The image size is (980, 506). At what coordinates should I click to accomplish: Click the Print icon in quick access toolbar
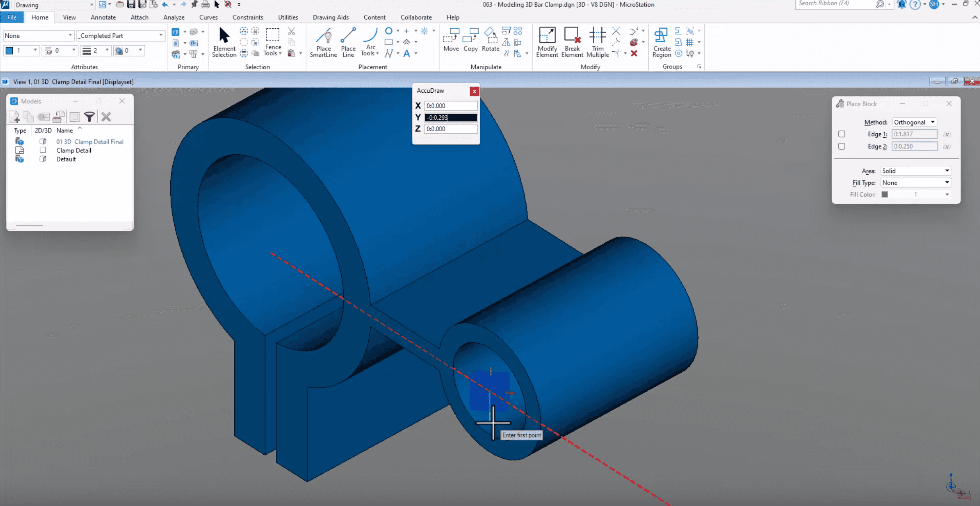[x=205, y=4]
